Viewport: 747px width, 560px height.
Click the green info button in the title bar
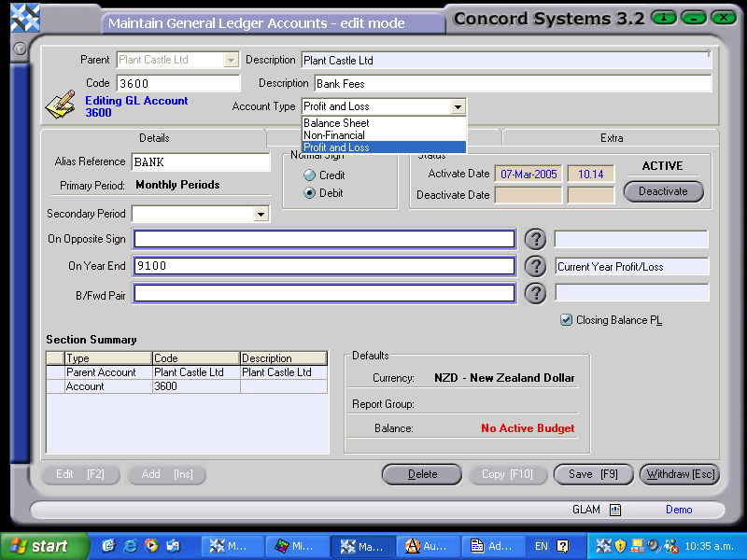coord(664,17)
